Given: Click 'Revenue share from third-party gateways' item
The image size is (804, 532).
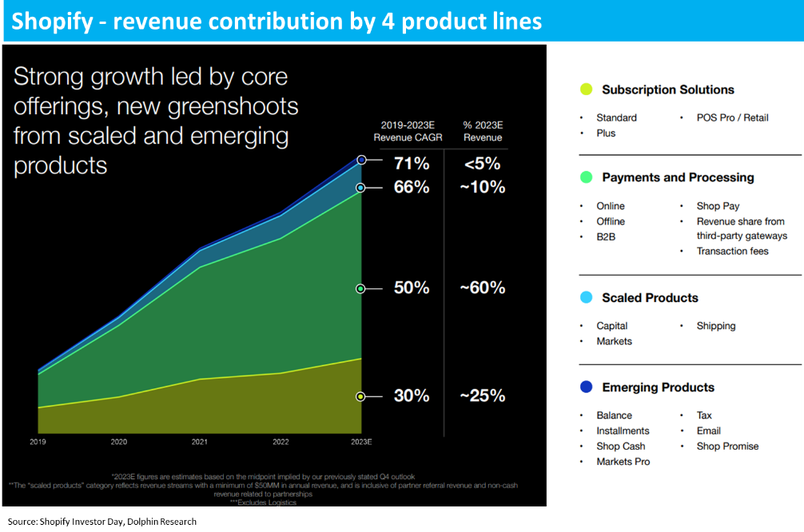Looking at the screenshot, I should click(742, 228).
